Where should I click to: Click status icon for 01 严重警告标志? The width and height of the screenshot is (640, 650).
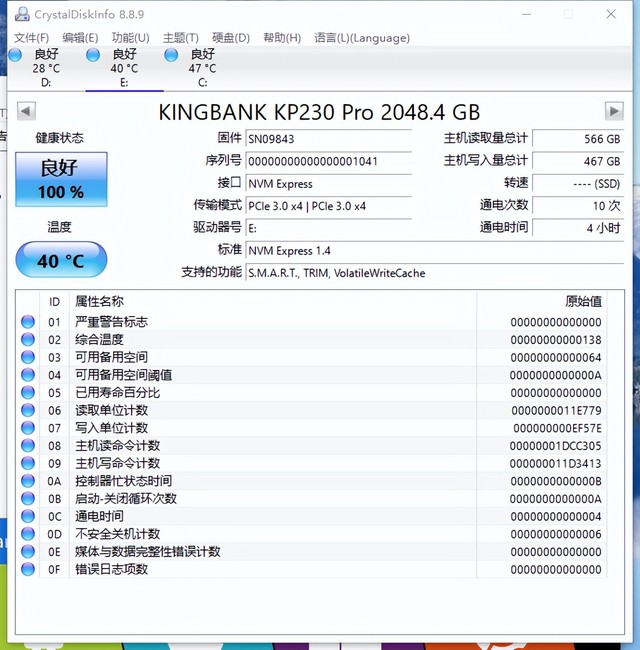(28, 322)
